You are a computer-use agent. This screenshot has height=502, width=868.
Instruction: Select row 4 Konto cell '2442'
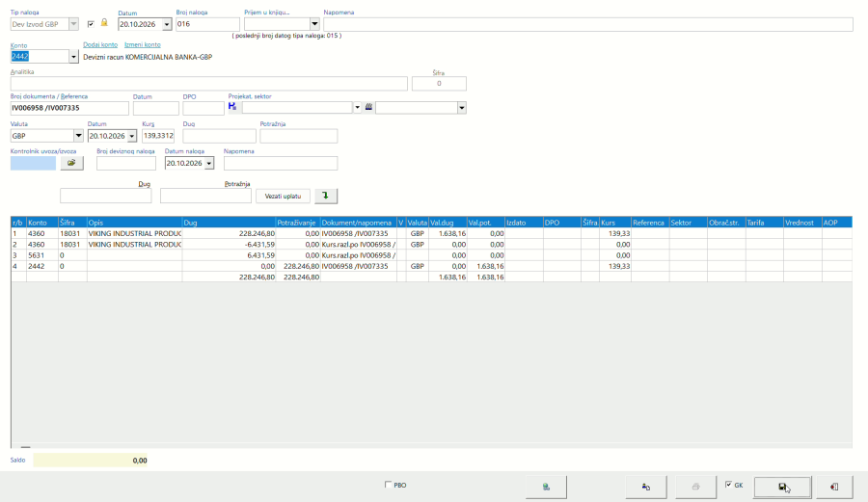point(42,266)
